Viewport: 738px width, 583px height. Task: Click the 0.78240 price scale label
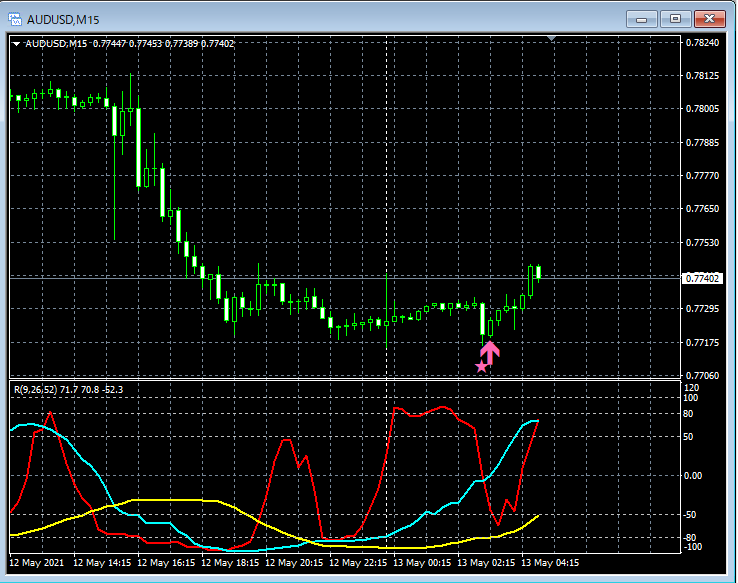tap(702, 42)
